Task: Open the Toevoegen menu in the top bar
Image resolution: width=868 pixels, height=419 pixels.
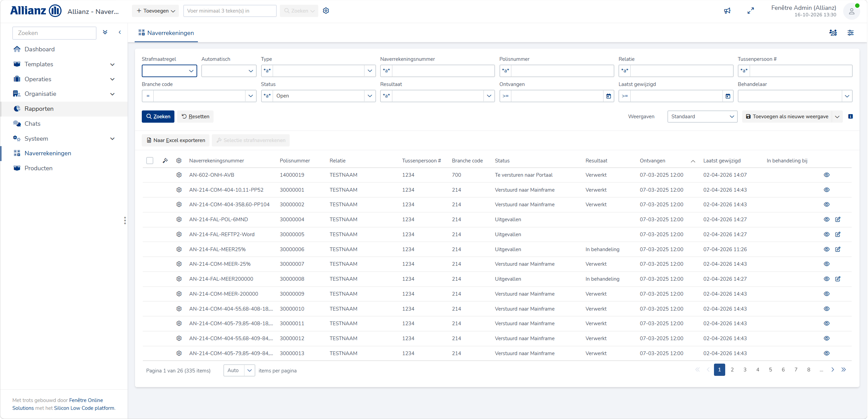Action: point(156,11)
